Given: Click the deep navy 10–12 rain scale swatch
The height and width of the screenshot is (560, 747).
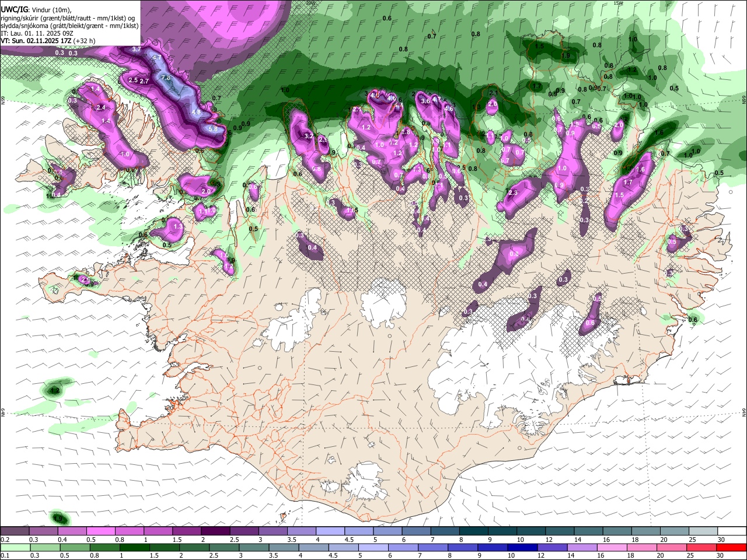Looking at the screenshot, I should click(522, 547).
